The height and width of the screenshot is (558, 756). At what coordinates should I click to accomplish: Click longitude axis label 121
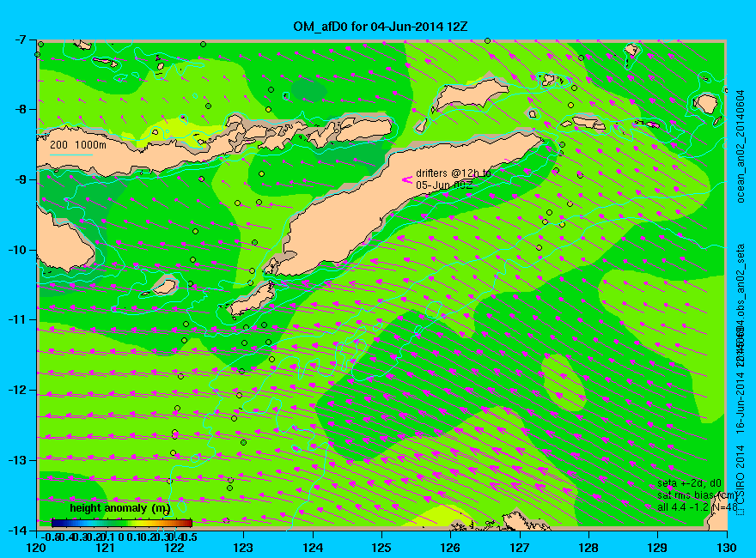point(106,548)
